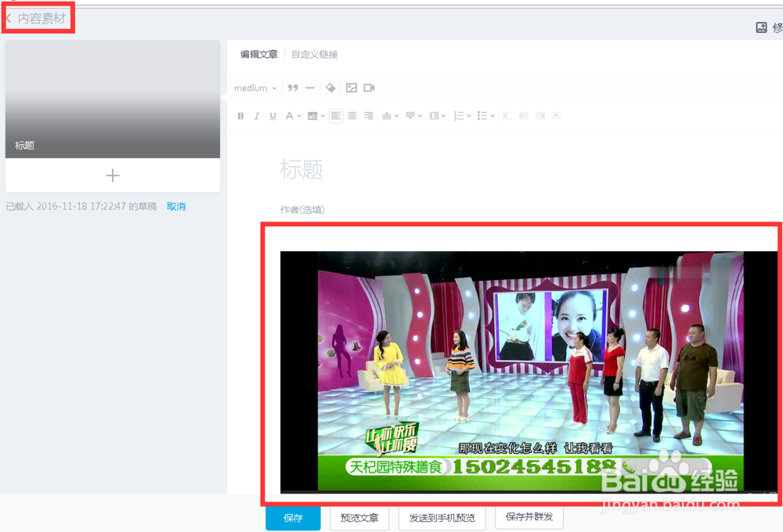Click the 发送到手机预览 button

pyautogui.click(x=442, y=518)
